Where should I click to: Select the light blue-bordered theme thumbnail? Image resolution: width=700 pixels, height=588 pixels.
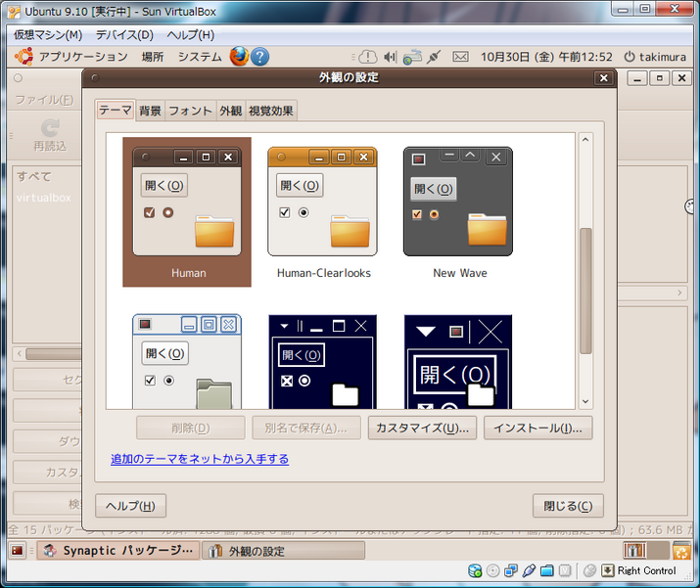coord(187,361)
